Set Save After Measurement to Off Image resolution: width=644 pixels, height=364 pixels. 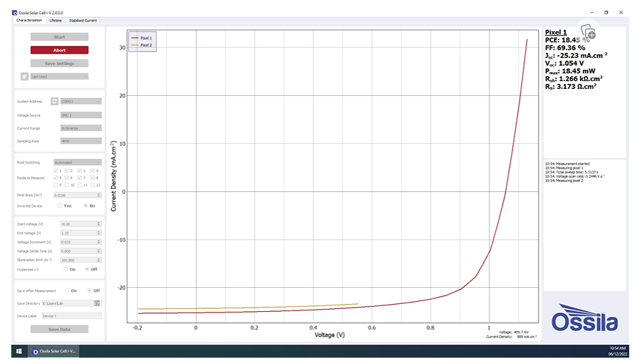coord(89,291)
